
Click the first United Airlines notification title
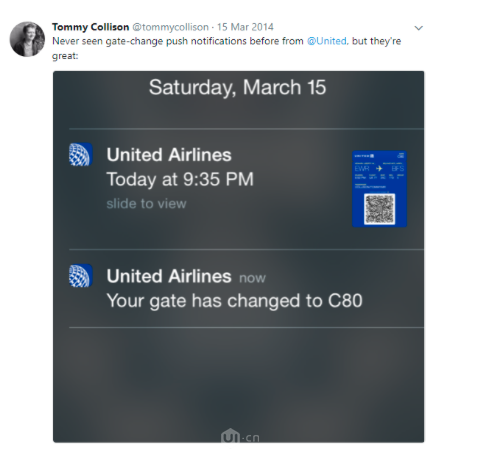tap(169, 155)
